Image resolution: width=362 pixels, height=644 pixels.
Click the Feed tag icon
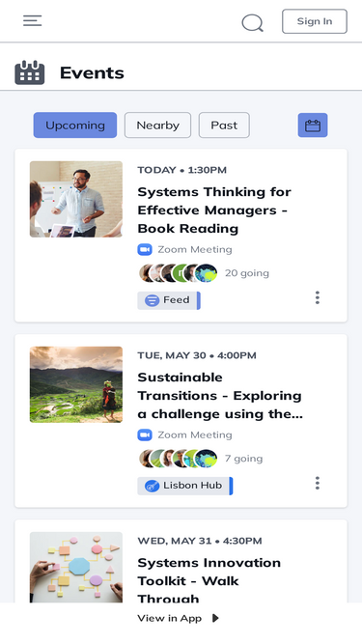click(x=152, y=300)
